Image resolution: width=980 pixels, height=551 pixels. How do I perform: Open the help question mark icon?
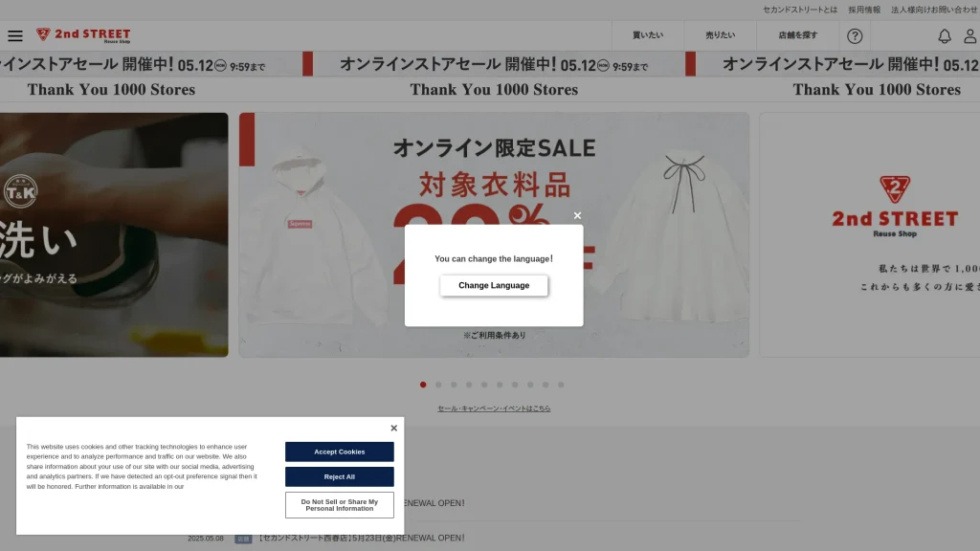point(855,35)
